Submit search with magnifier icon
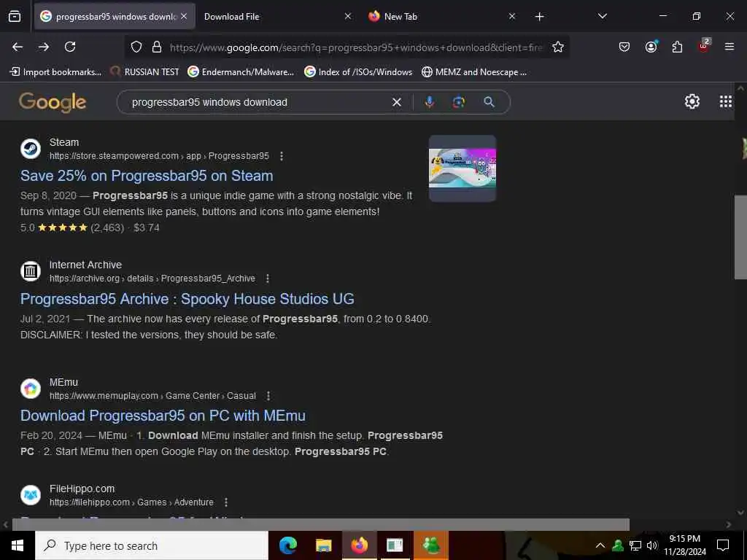 click(x=489, y=101)
